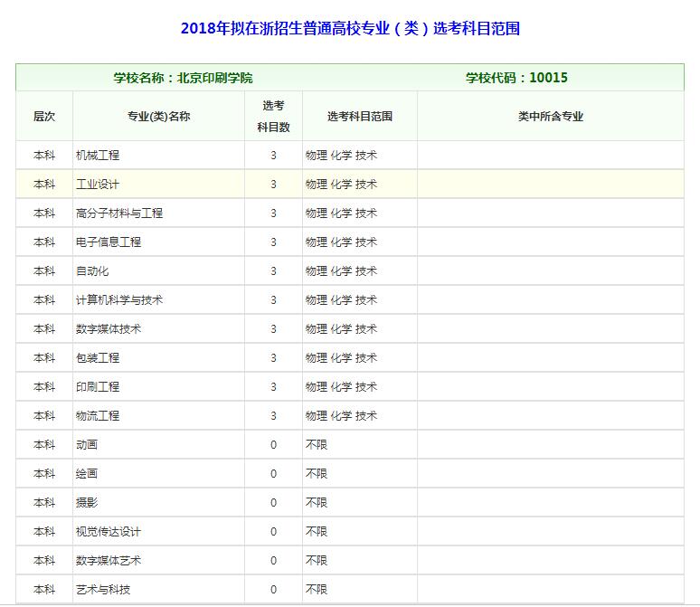Click 物理 化学 技术 in 自动化 row
The height and width of the screenshot is (607, 700).
click(342, 271)
